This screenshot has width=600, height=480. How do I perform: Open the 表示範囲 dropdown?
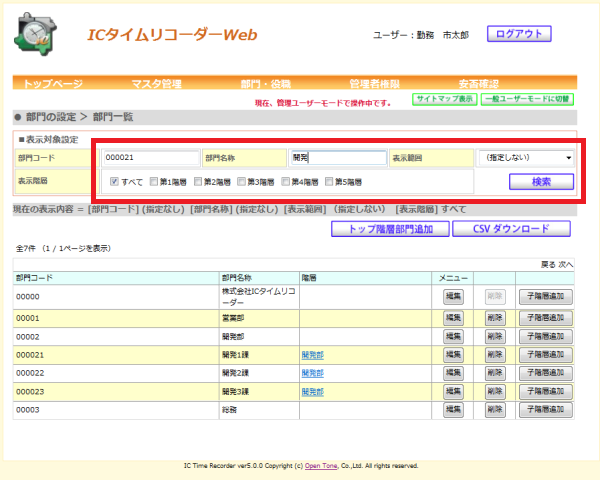tap(525, 157)
